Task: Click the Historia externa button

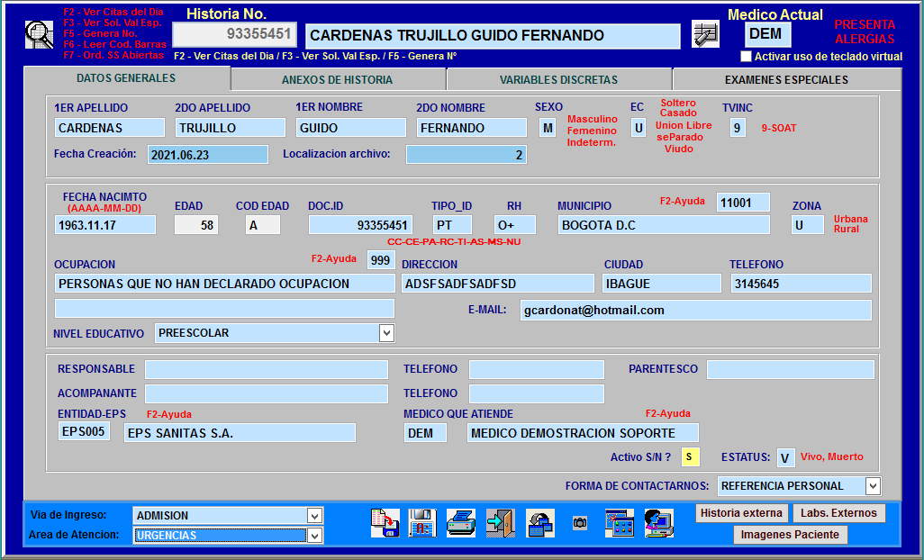Action: pos(741,513)
